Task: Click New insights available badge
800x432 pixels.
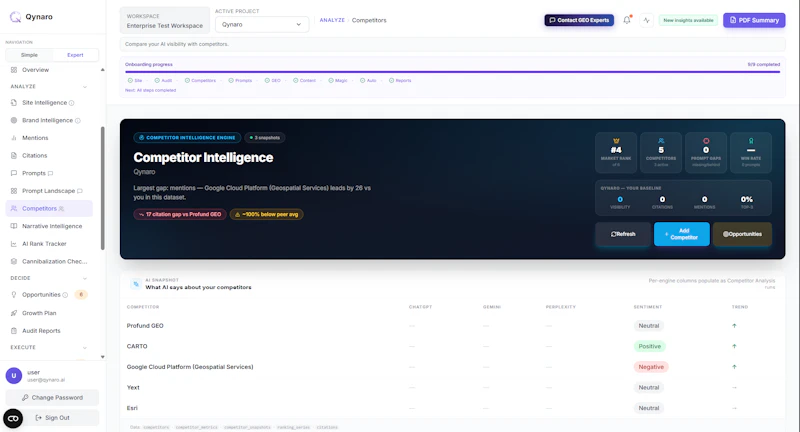Action: [x=688, y=20]
